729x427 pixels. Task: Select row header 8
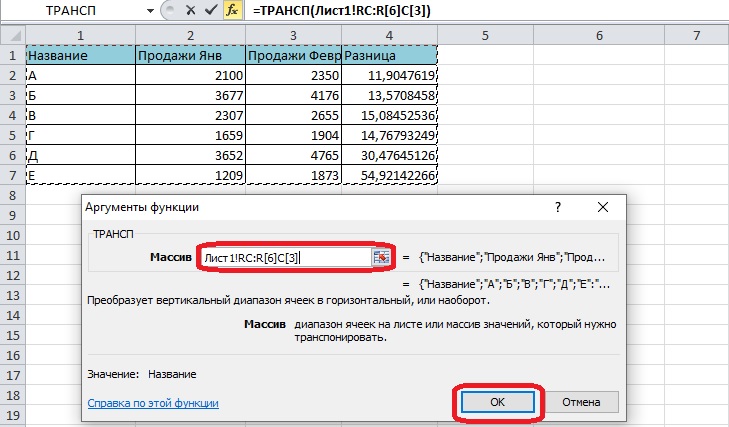tap(13, 195)
